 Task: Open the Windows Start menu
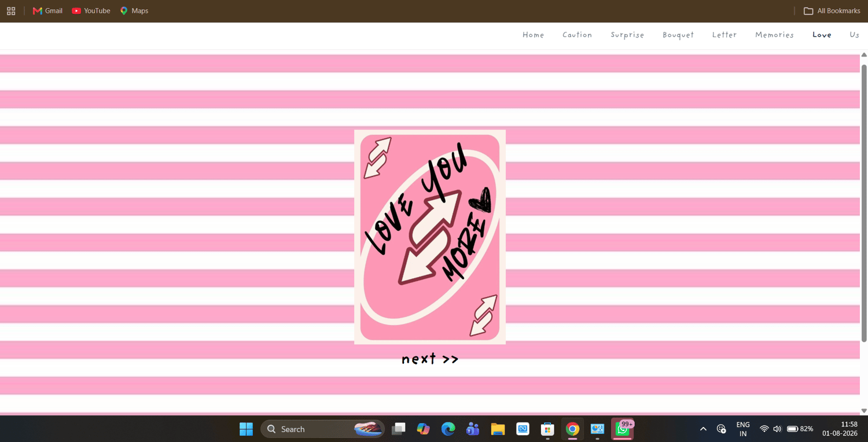(x=247, y=429)
